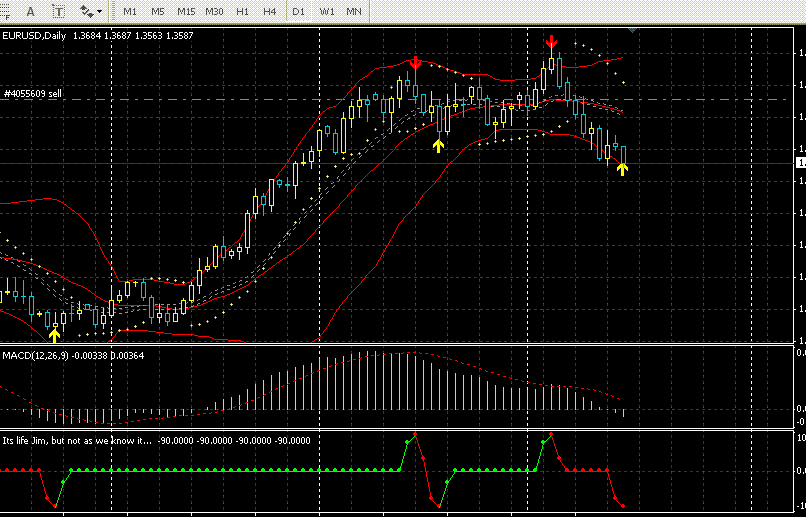This screenshot has height=517, width=806.
Task: Click the arrows objects tool icon
Action: coord(86,11)
